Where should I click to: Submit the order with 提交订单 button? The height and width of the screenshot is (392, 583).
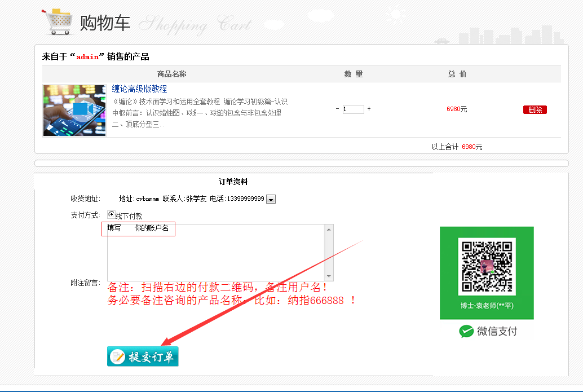143,356
